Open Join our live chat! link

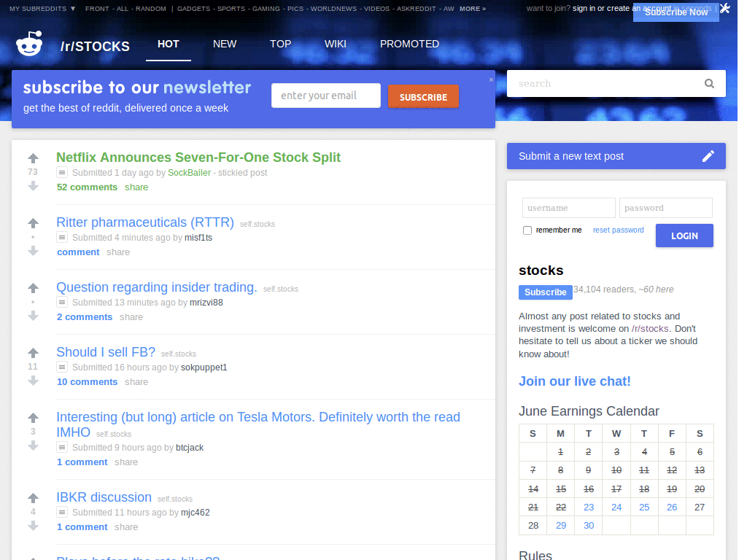(x=575, y=381)
